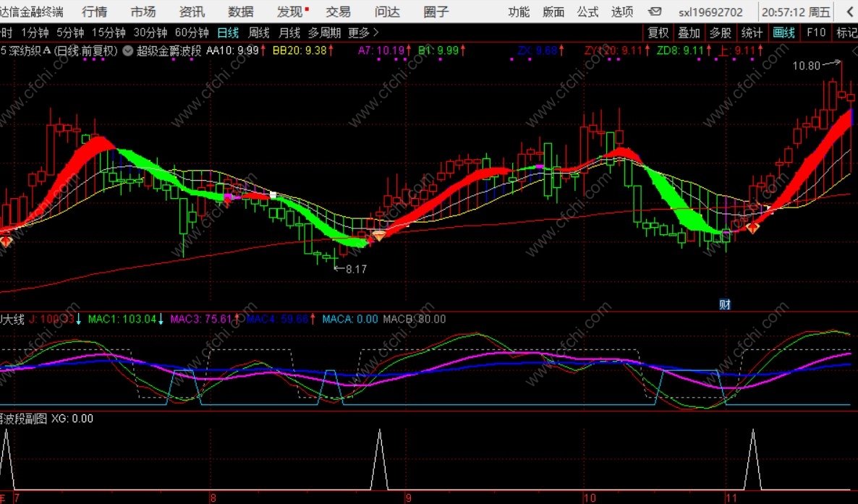Open the 多周期 multi-period view
The height and width of the screenshot is (504, 858).
point(325,33)
